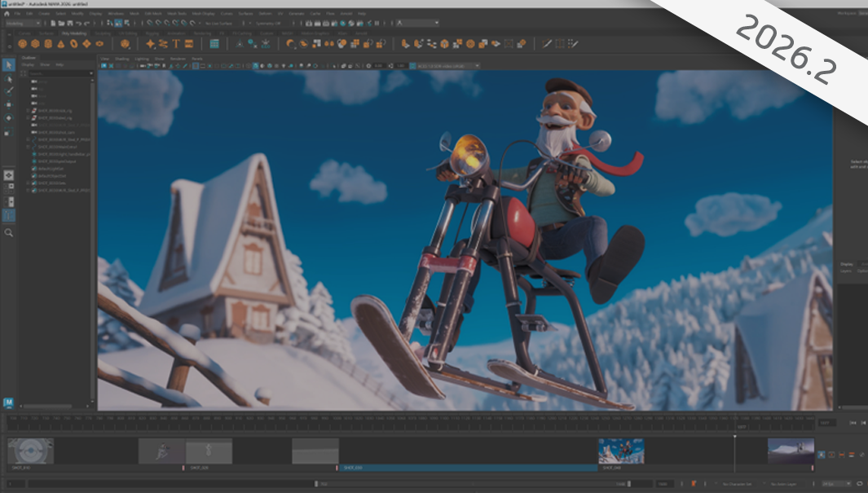
Task: Click the Open Scene folder icon
Action: pos(61,24)
